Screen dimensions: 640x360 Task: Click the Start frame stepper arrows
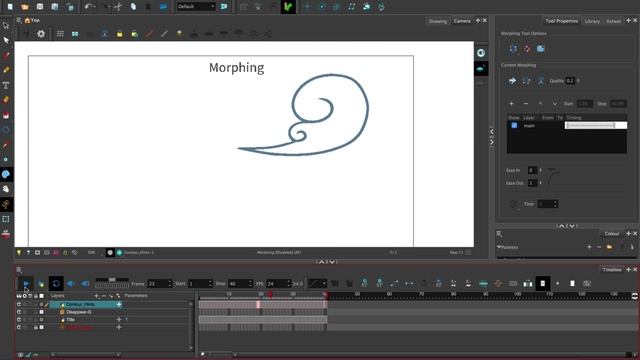(210, 283)
